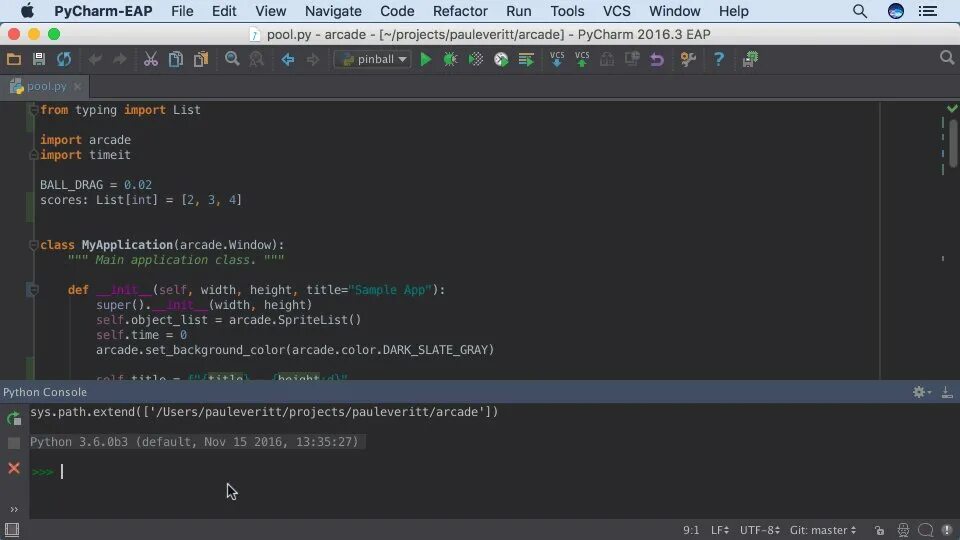Close the console with the red X

[x=13, y=468]
